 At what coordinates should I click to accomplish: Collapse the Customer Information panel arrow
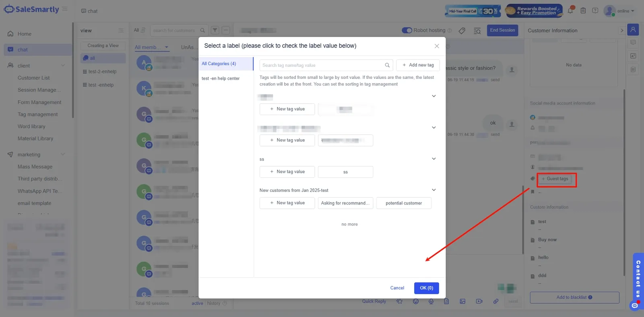[x=622, y=31]
